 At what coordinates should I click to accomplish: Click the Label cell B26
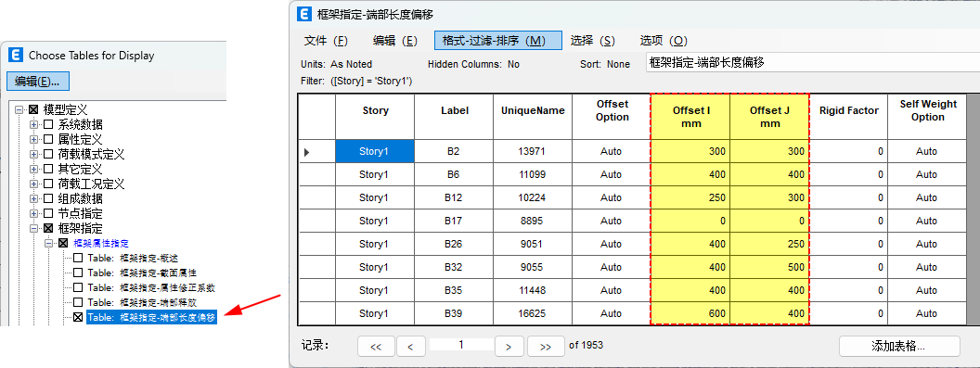point(454,244)
